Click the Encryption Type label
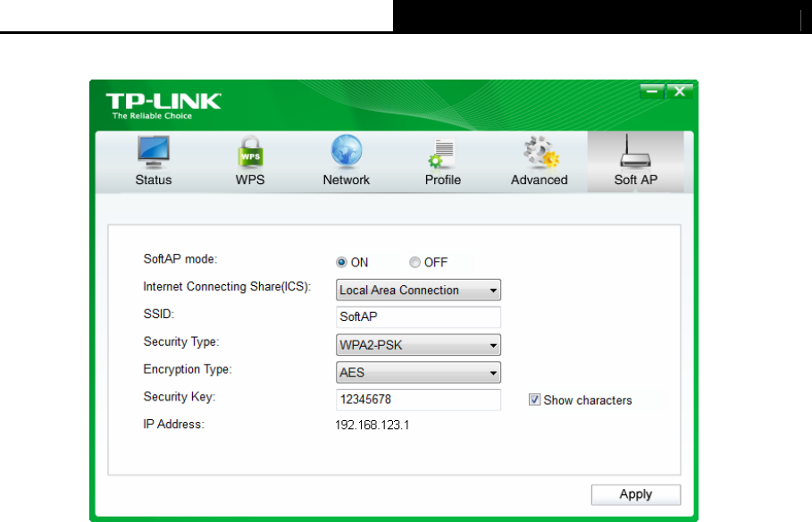Image resolution: width=812 pixels, height=522 pixels. 188,369
